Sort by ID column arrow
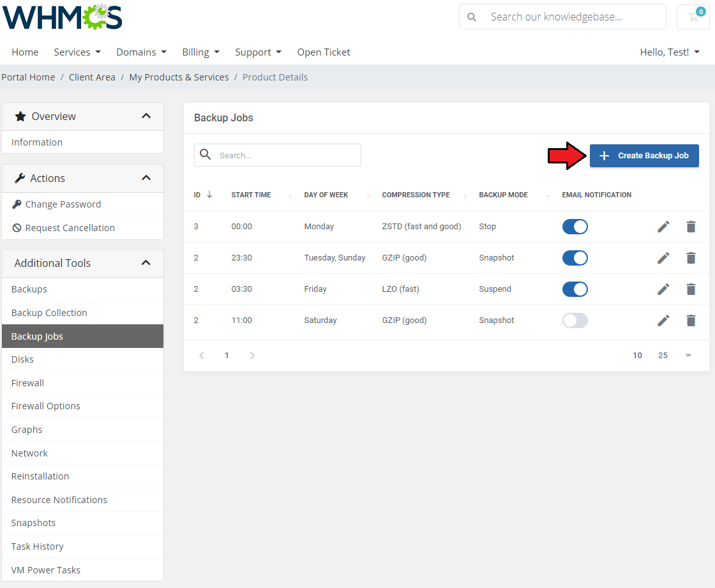The width and height of the screenshot is (715, 588). [x=209, y=195]
